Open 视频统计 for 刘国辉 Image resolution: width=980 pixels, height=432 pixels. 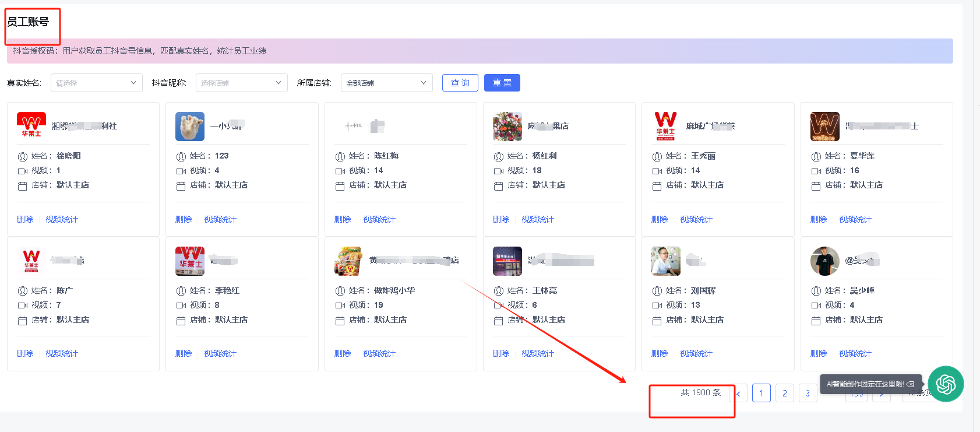pyautogui.click(x=696, y=353)
